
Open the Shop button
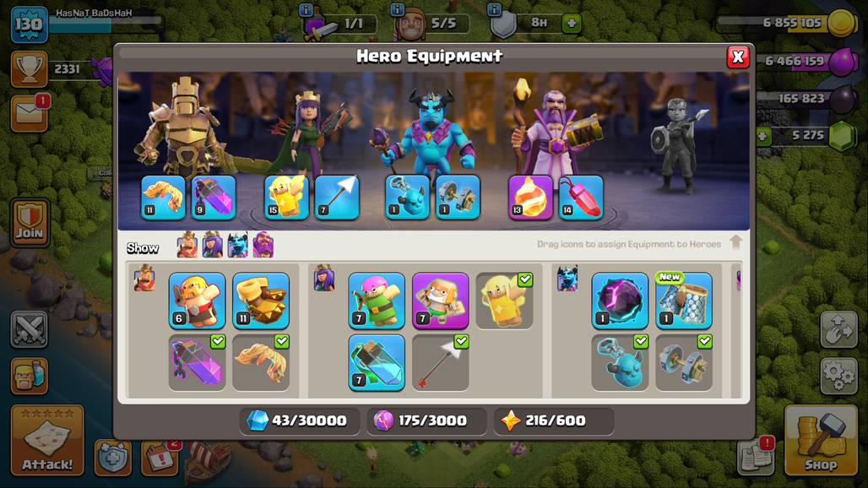(x=820, y=441)
